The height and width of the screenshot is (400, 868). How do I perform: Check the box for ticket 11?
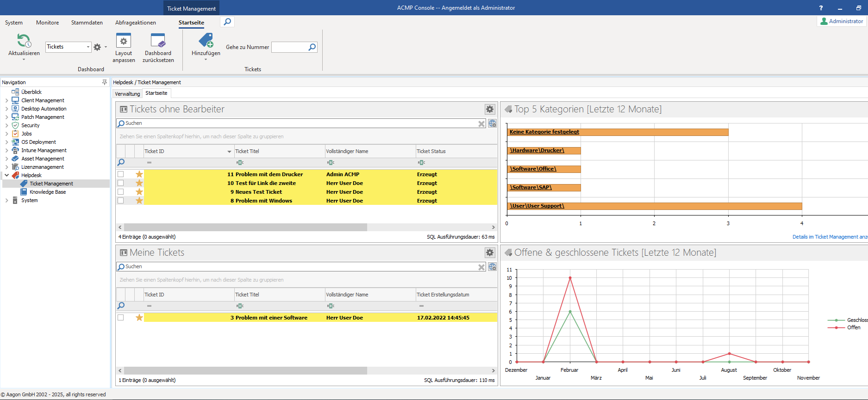pyautogui.click(x=121, y=174)
